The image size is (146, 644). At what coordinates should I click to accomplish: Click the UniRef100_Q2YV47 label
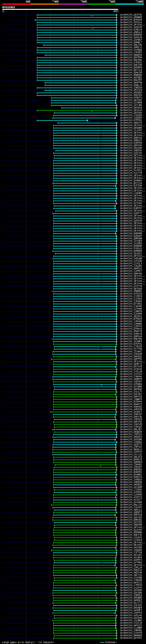point(131,638)
